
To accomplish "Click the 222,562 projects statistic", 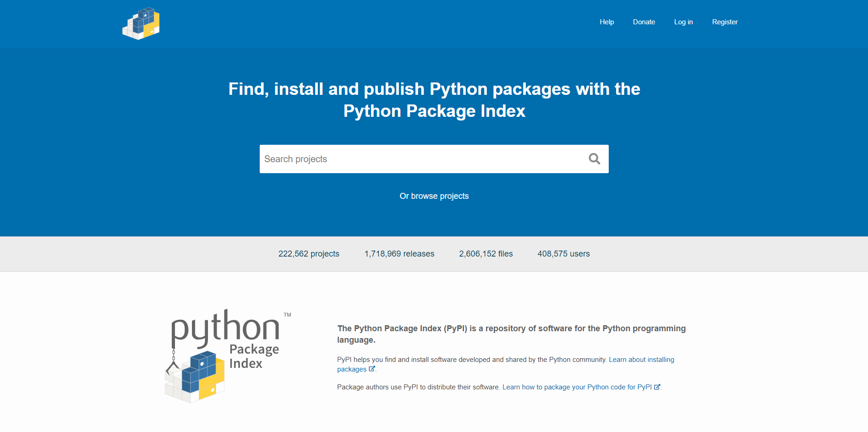I will coord(308,253).
